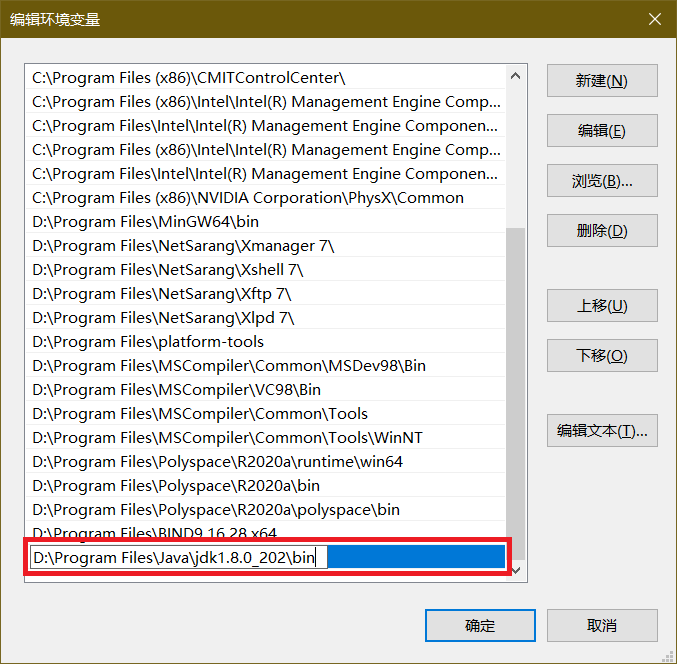Click the 编辑(E) button
The height and width of the screenshot is (664, 677).
[x=601, y=131]
